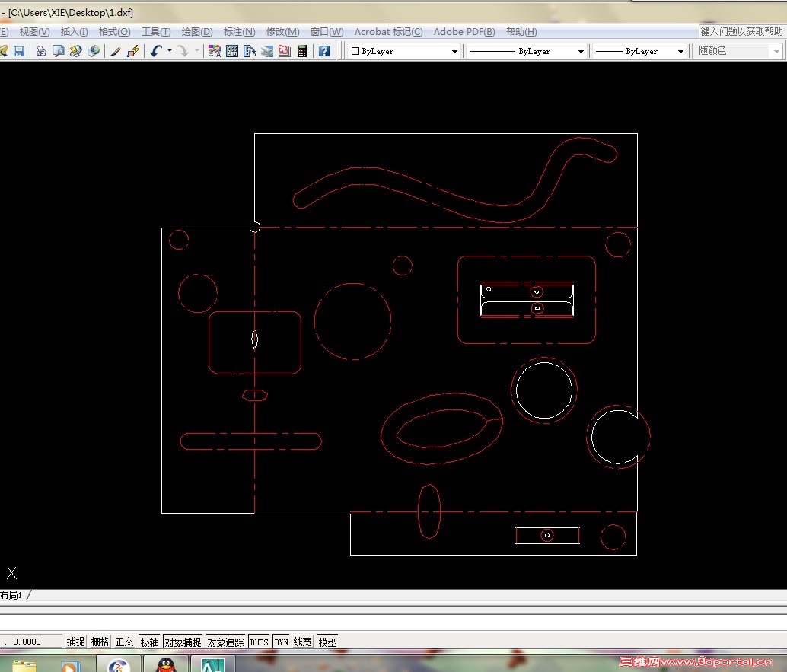787x672 pixels.
Task: Open the 标注(N) menu
Action: click(240, 32)
